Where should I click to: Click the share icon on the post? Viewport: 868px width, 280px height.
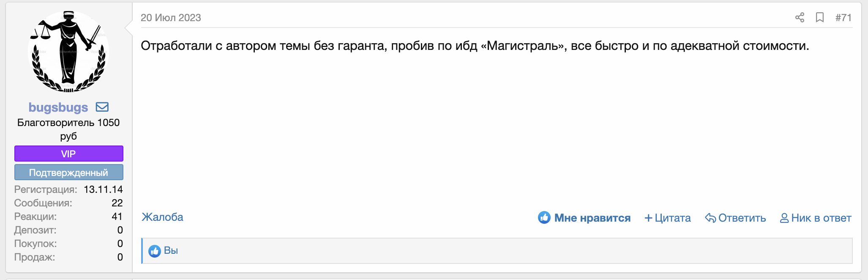pyautogui.click(x=800, y=17)
